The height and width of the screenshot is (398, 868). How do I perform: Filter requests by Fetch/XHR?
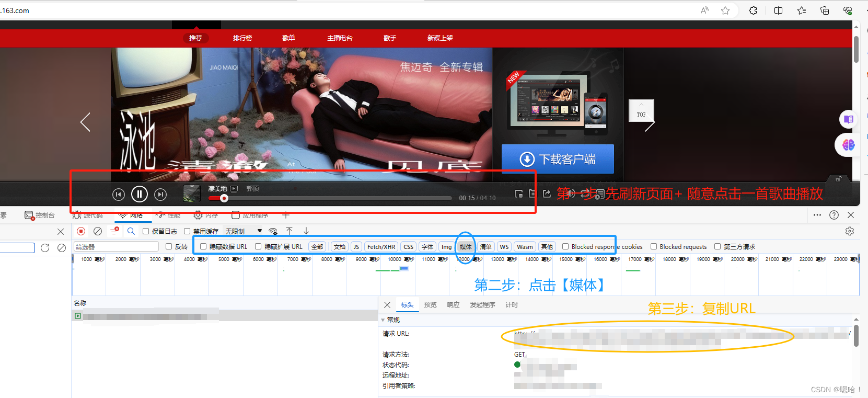(x=381, y=247)
